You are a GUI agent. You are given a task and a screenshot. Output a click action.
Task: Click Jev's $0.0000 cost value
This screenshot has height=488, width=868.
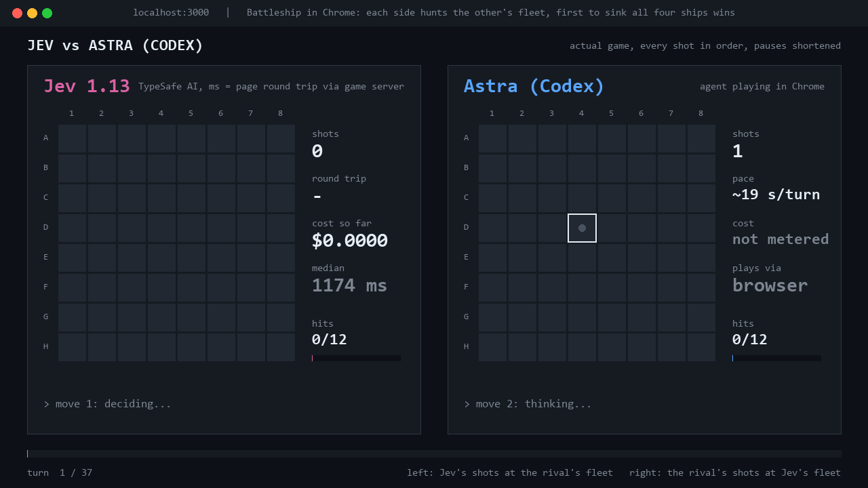point(350,241)
